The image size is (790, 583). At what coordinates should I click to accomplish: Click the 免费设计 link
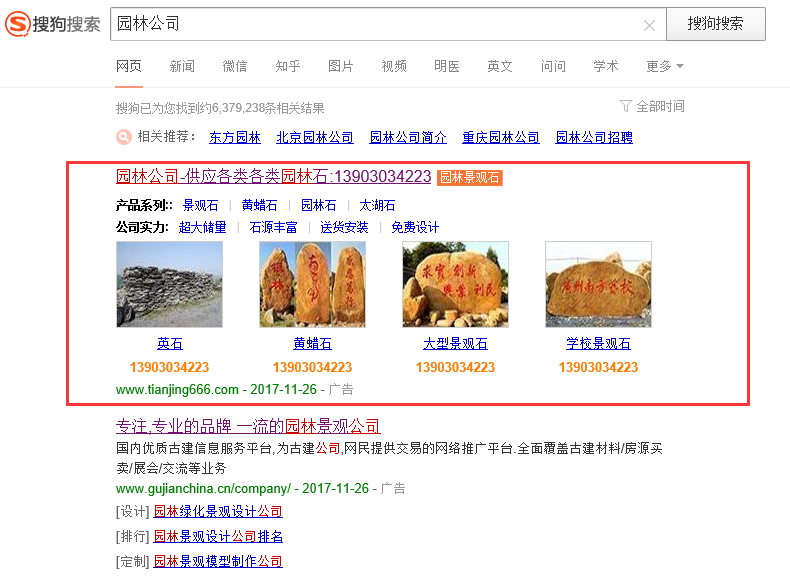[x=415, y=227]
